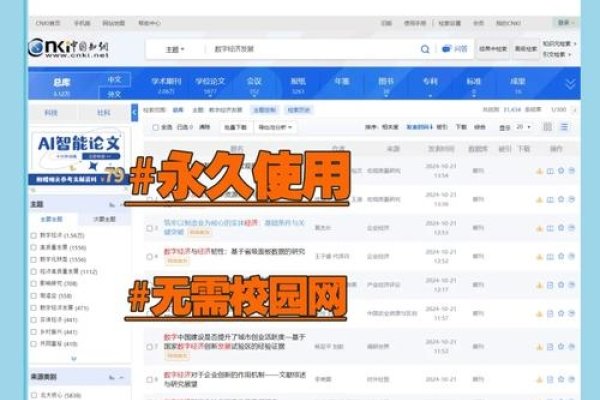This screenshot has height=400, width=600.
Task: Favorite result 7 数字中国建设 article
Action: tap(561, 346)
